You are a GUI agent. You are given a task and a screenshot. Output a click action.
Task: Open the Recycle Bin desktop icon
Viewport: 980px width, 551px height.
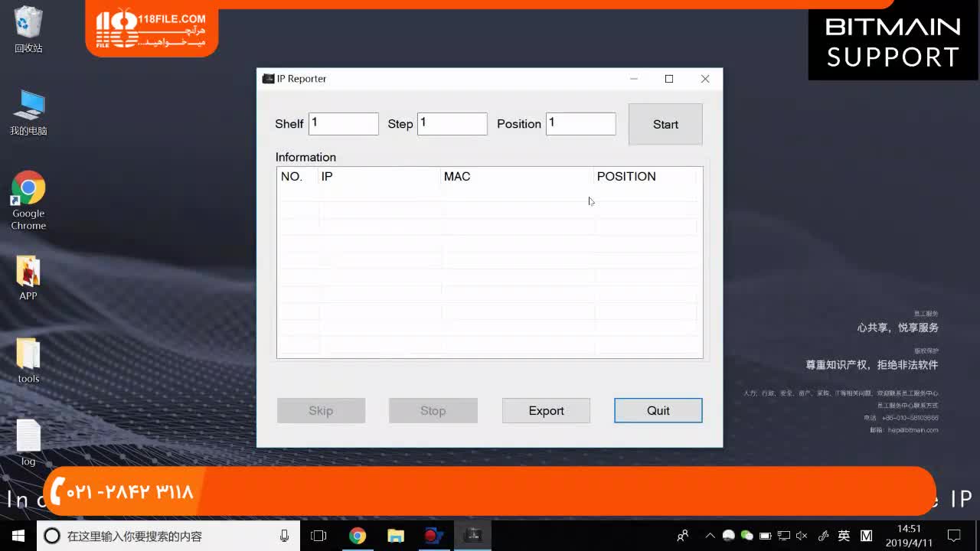[x=28, y=29]
